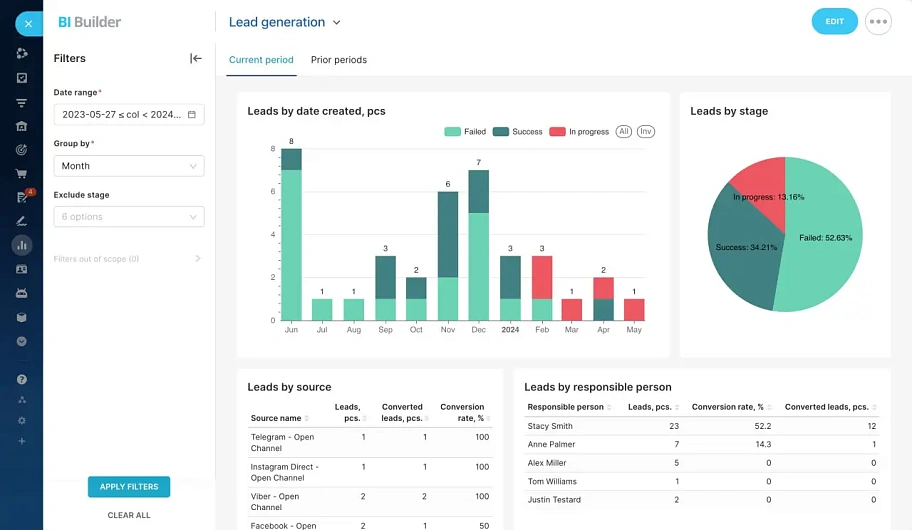Expand the Lead generation dashboard dropdown
The width and height of the screenshot is (912, 530).
(x=336, y=22)
